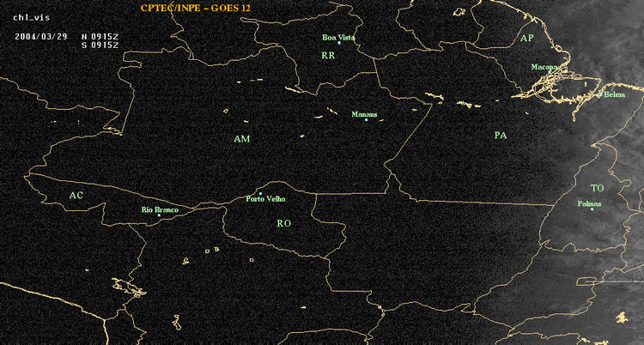The image size is (644, 345).
Task: Select the ch1_vis channel label
Action: coord(32,18)
